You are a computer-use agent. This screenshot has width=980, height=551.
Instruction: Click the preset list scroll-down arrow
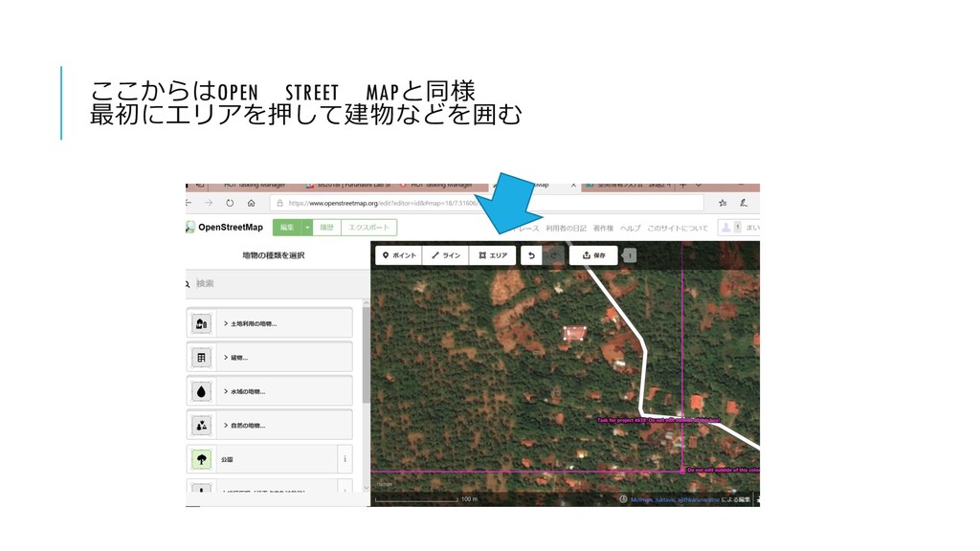367,487
